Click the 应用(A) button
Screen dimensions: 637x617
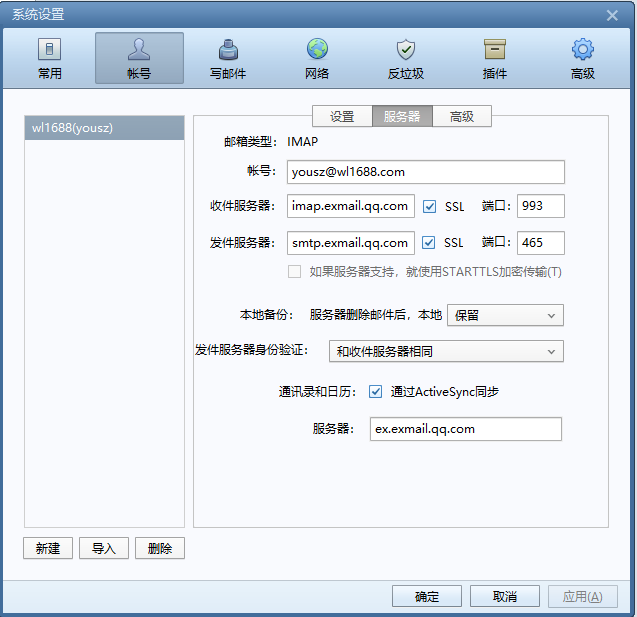pos(583,596)
